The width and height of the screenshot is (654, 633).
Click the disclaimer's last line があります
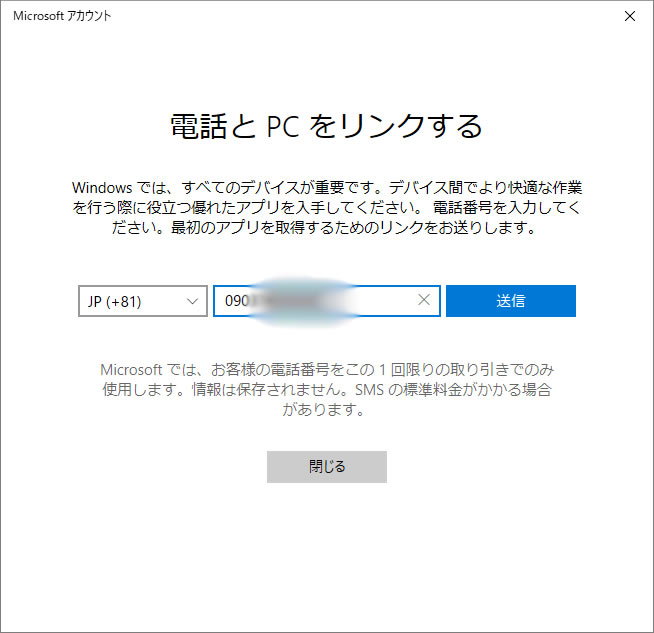click(326, 409)
